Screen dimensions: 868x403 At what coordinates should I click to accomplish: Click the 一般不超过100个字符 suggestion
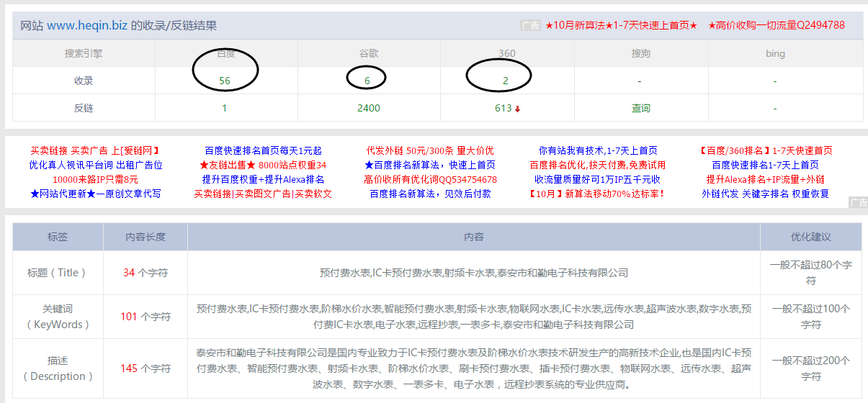(x=811, y=317)
